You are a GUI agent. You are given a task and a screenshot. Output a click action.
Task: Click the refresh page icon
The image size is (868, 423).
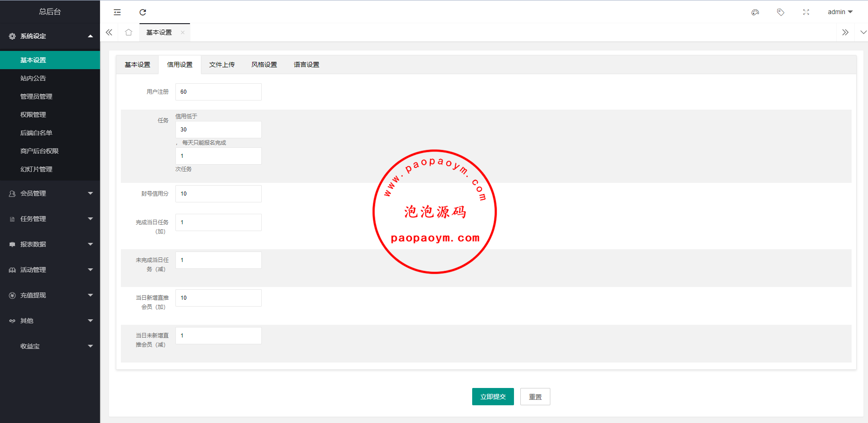tap(143, 12)
